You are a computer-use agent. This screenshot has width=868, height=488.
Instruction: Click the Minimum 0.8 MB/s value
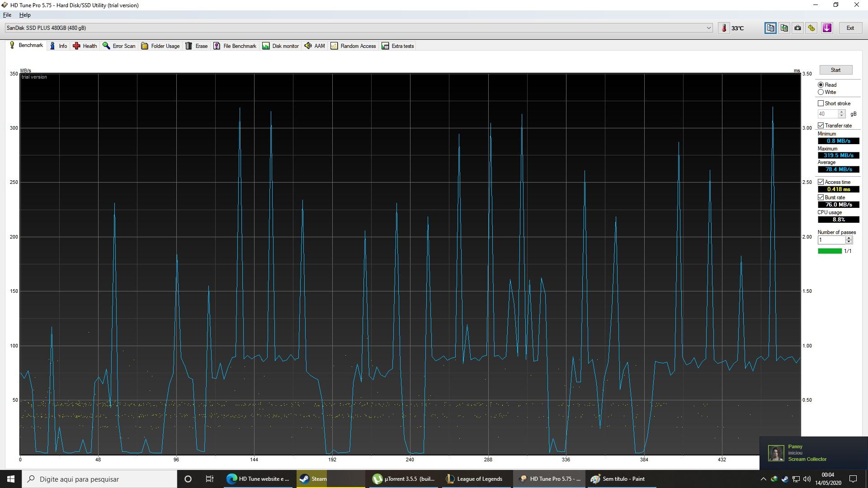pos(838,141)
